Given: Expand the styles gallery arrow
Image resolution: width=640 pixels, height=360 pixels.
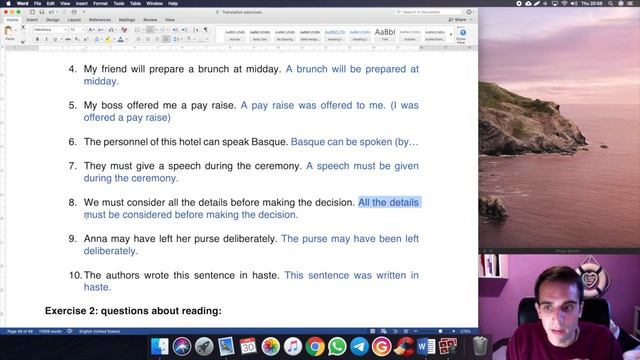Looking at the screenshot, I should click(451, 35).
